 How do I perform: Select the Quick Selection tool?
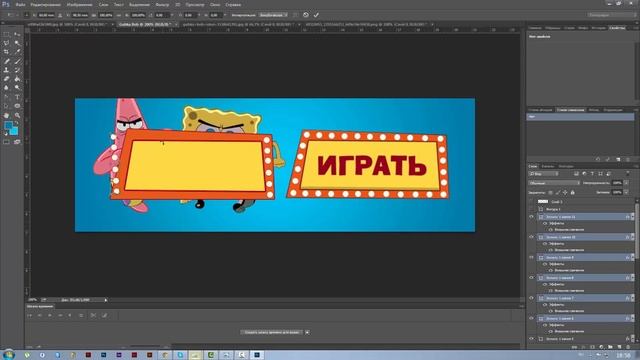click(x=17, y=43)
